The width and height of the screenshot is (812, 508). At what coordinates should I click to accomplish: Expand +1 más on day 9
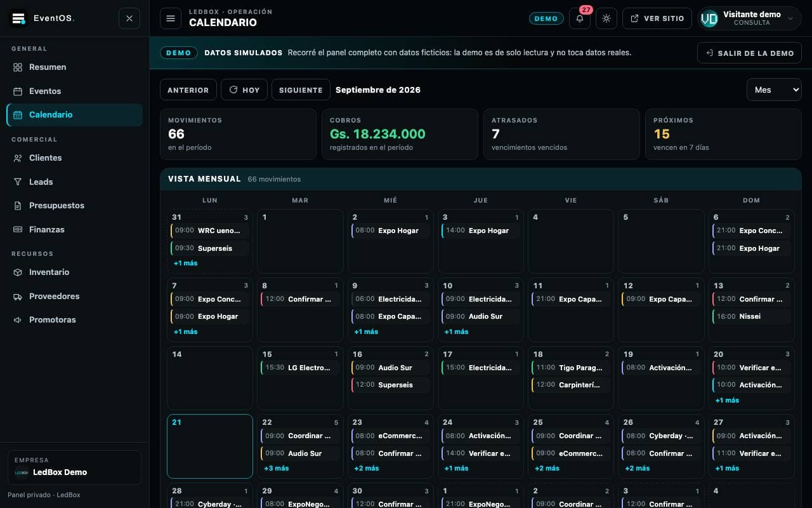tap(366, 331)
